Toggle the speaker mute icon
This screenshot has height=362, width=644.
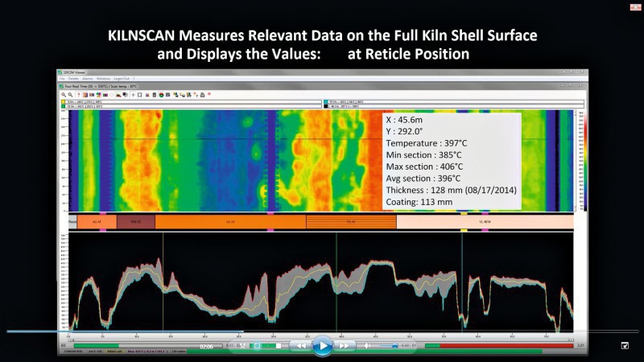(366, 345)
